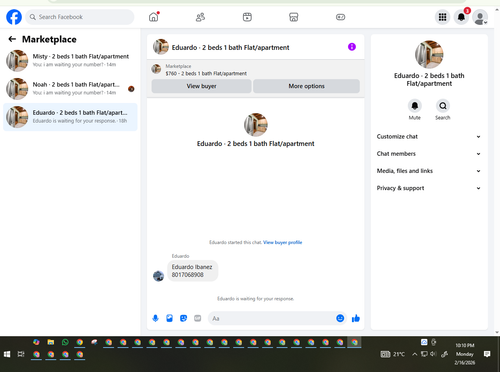Open the Windows action center notifications
500x372 pixels.
coord(487,354)
